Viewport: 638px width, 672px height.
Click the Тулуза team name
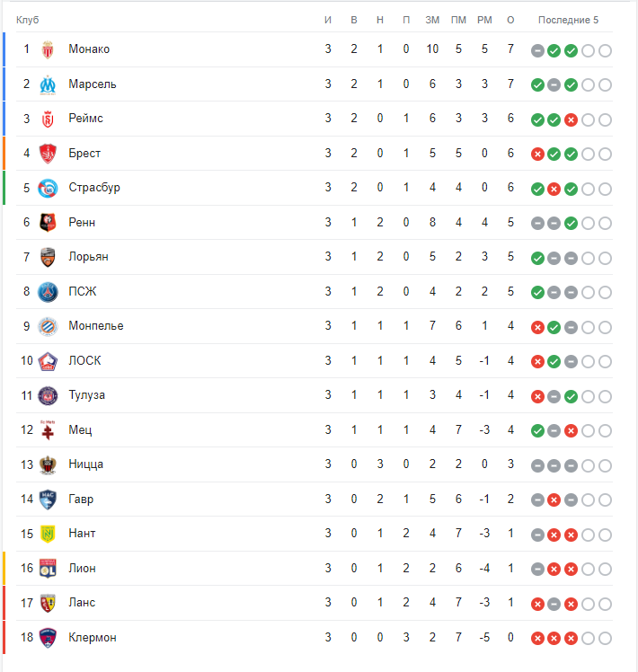click(x=86, y=395)
